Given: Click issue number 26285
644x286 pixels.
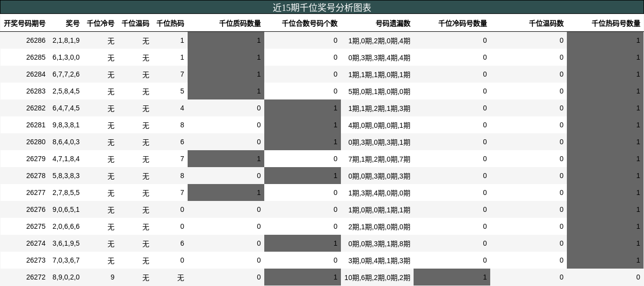Looking at the screenshot, I should [36, 57].
